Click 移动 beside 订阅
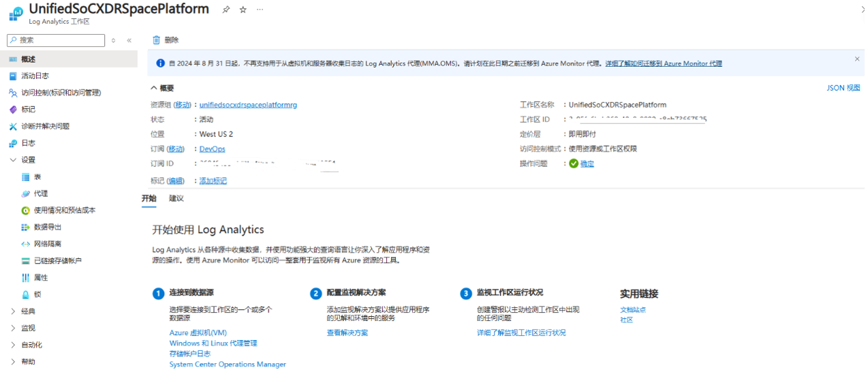Viewport: 868px width, 387px height. tap(176, 149)
